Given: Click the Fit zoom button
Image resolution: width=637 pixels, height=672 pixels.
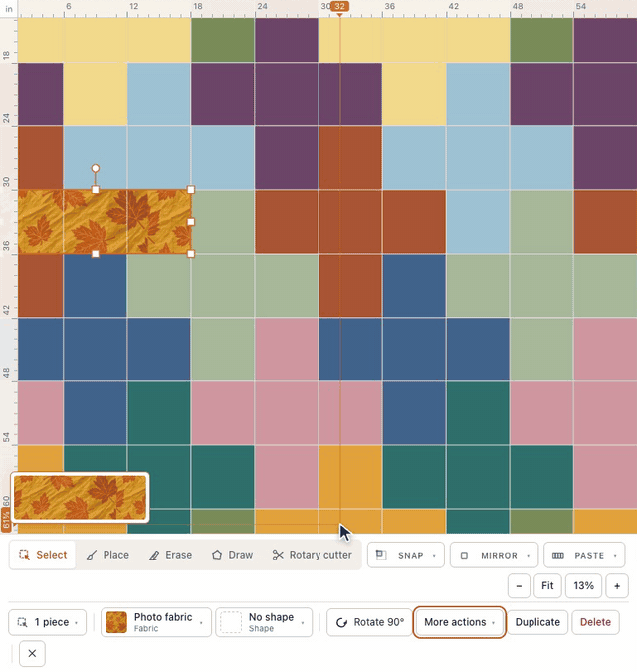Looking at the screenshot, I should tap(547, 585).
